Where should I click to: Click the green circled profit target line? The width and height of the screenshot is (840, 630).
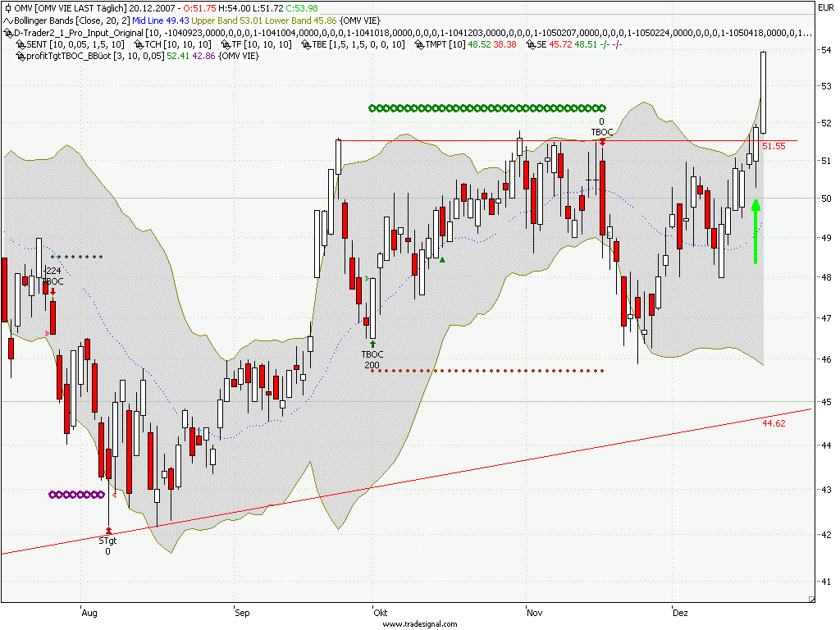(x=487, y=108)
